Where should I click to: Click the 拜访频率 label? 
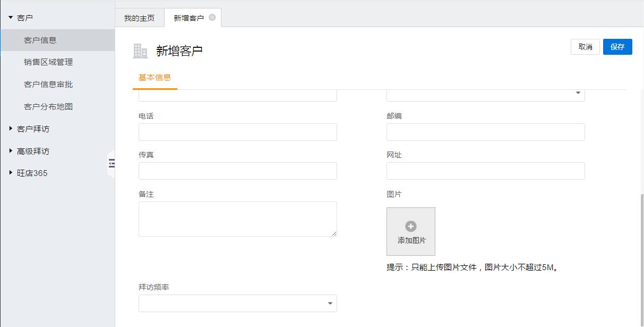tap(154, 287)
